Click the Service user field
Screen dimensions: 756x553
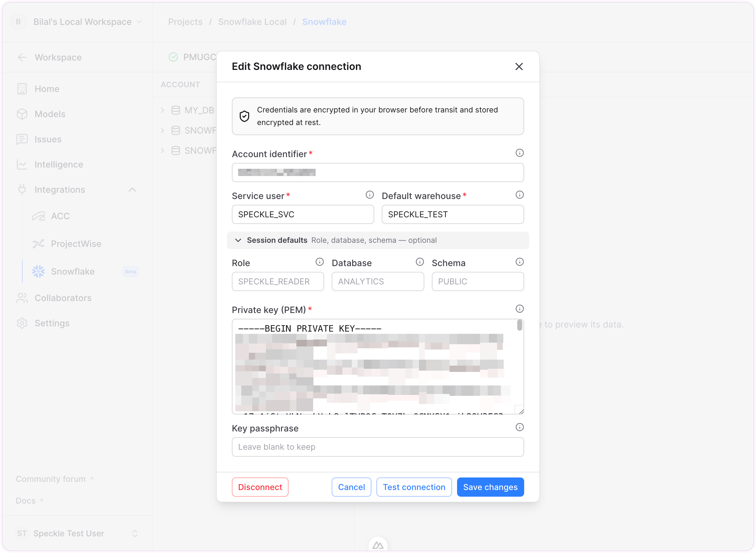[x=303, y=214]
